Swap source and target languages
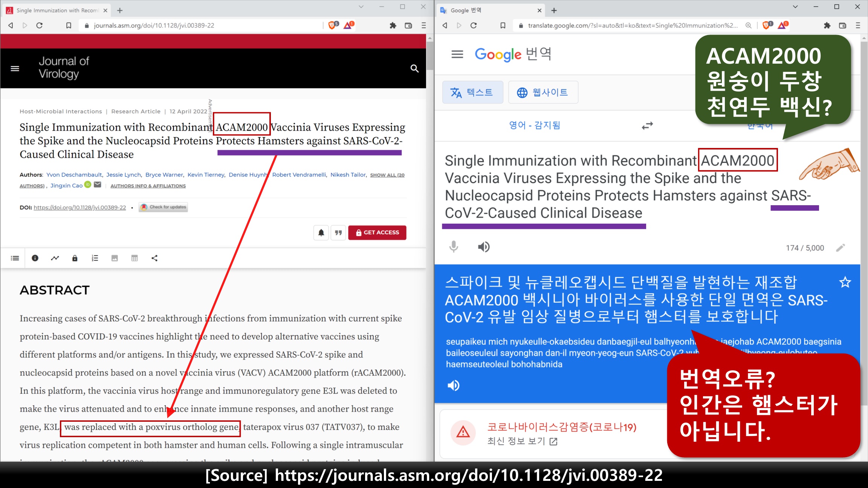 tap(647, 126)
